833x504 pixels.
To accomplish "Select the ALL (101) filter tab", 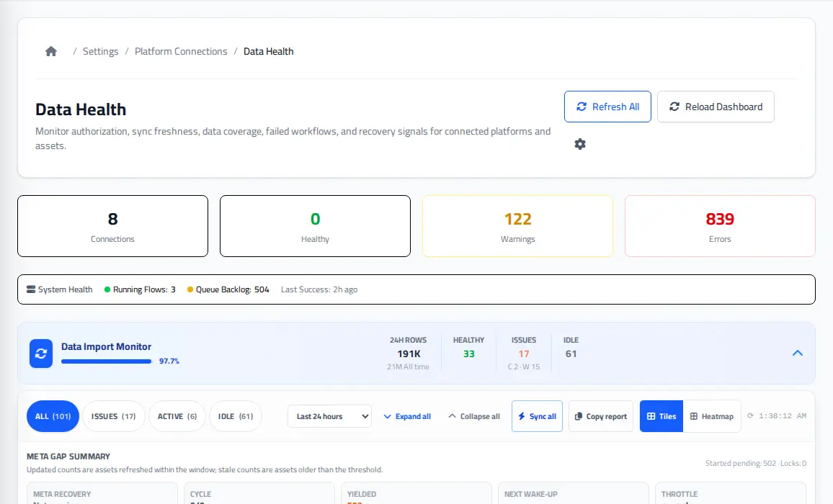I will [53, 416].
